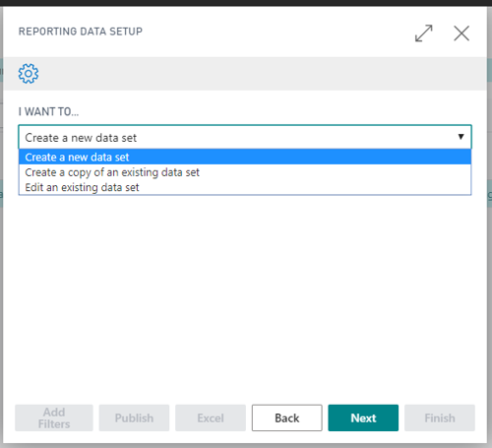492x448 pixels.
Task: Click the greyed-out Excel button
Action: coord(211,417)
